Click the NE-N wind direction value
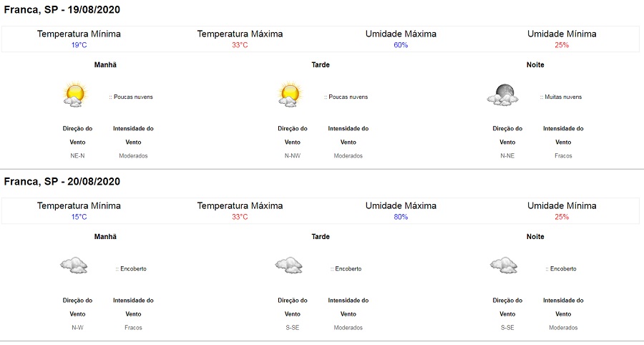 pos(77,156)
